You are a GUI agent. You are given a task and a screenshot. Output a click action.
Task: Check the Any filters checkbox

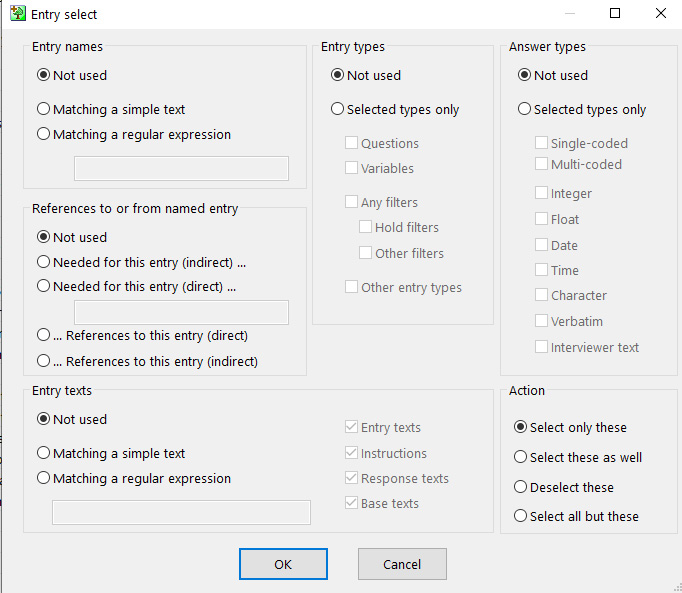click(351, 202)
